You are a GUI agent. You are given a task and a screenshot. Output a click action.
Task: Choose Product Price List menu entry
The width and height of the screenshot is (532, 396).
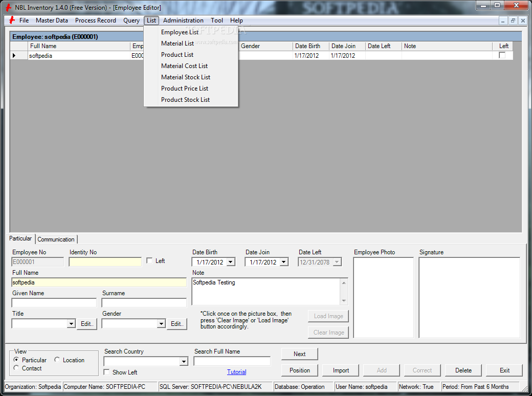click(x=191, y=88)
